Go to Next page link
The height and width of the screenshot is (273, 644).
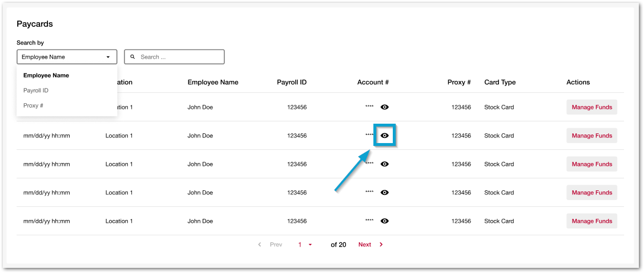coord(365,245)
